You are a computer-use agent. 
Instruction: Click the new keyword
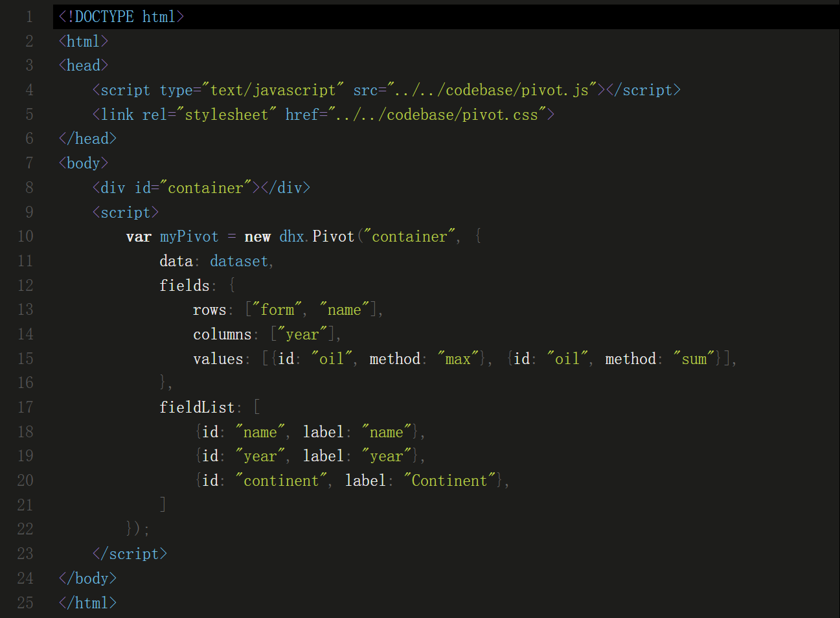[x=257, y=237]
